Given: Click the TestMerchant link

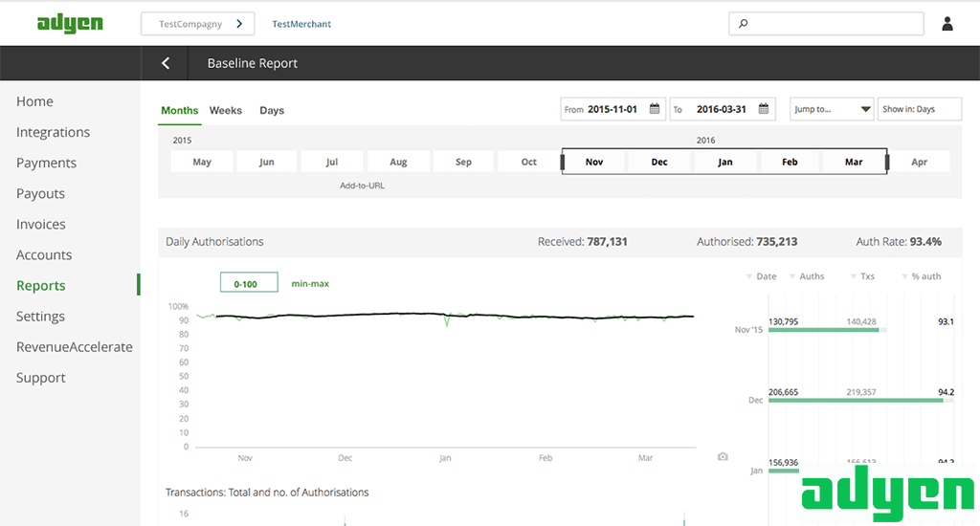Looking at the screenshot, I should [301, 24].
